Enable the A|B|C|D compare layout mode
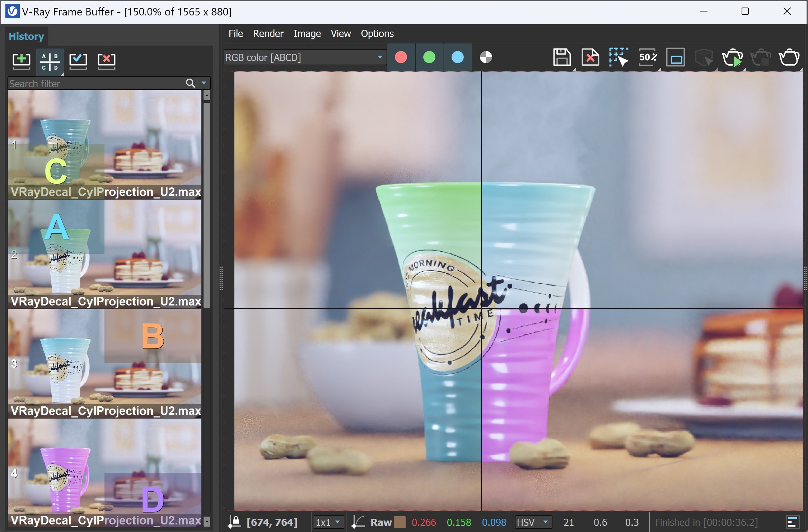This screenshot has width=808, height=532. (x=50, y=60)
